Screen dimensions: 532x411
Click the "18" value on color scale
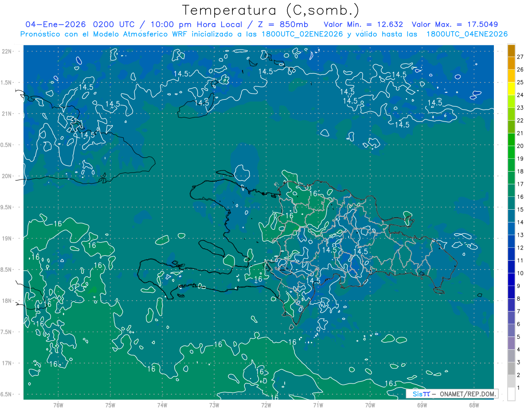(x=520, y=171)
